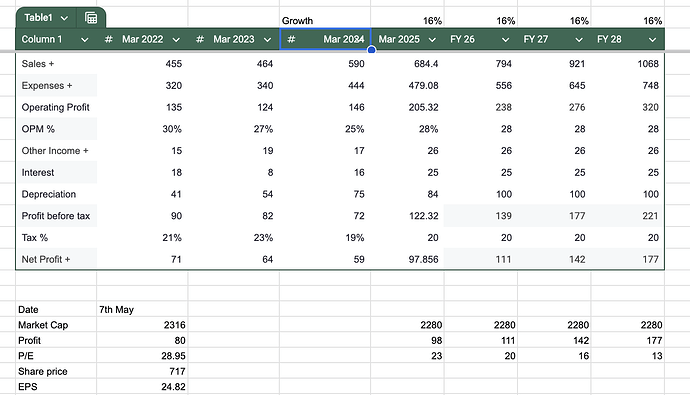Select Depreciation value 75

point(359,194)
